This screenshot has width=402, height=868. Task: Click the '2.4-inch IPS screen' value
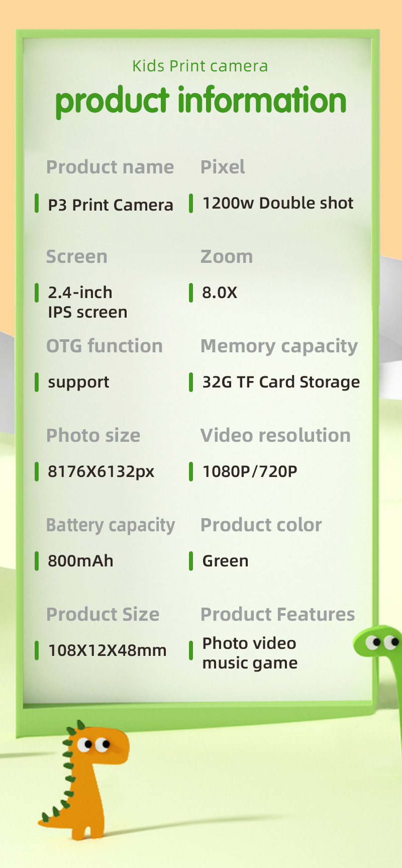(x=87, y=302)
